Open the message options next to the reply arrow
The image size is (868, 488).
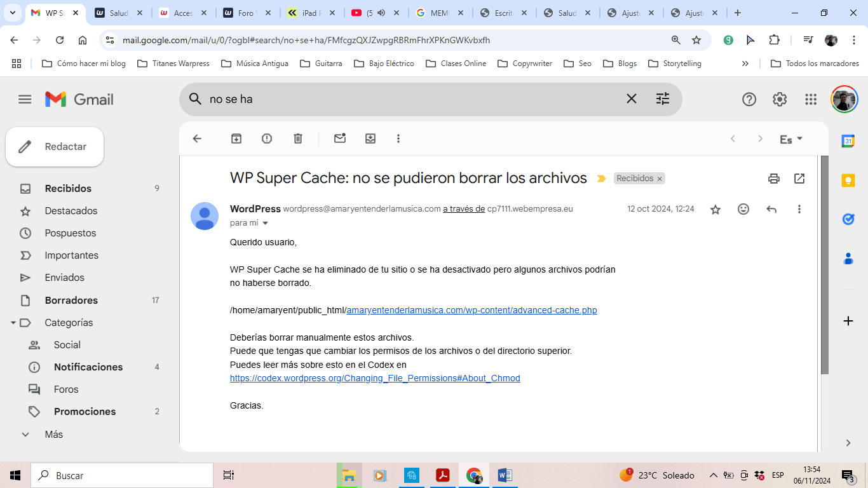799,209
